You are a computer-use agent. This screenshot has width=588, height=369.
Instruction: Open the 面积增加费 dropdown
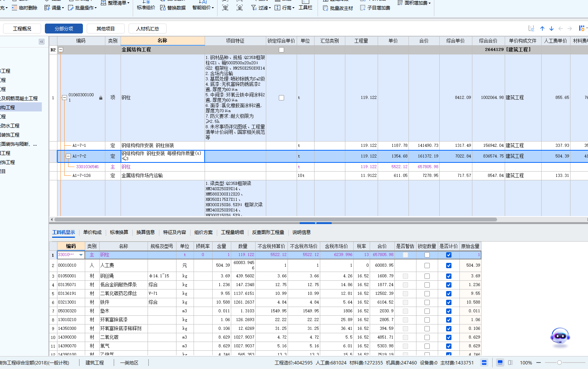point(414,3)
